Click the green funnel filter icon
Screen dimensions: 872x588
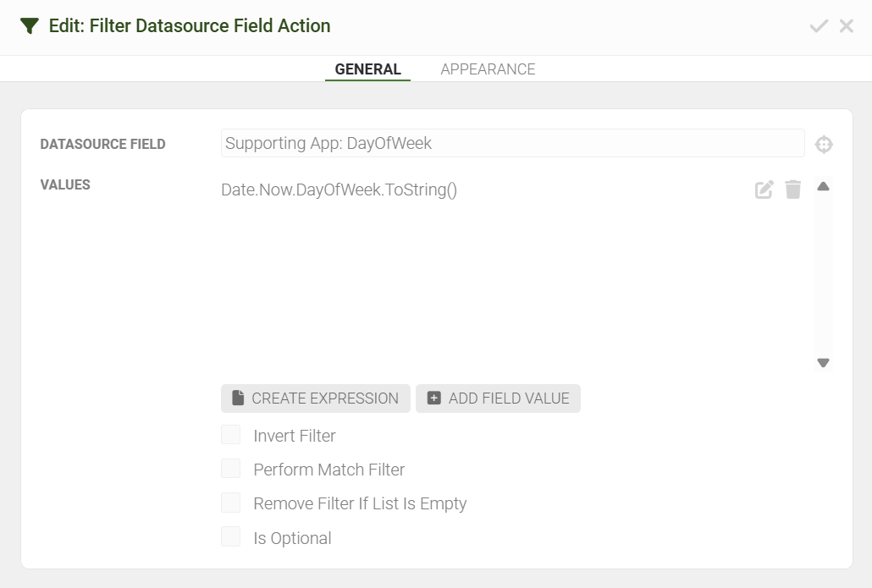(x=30, y=26)
